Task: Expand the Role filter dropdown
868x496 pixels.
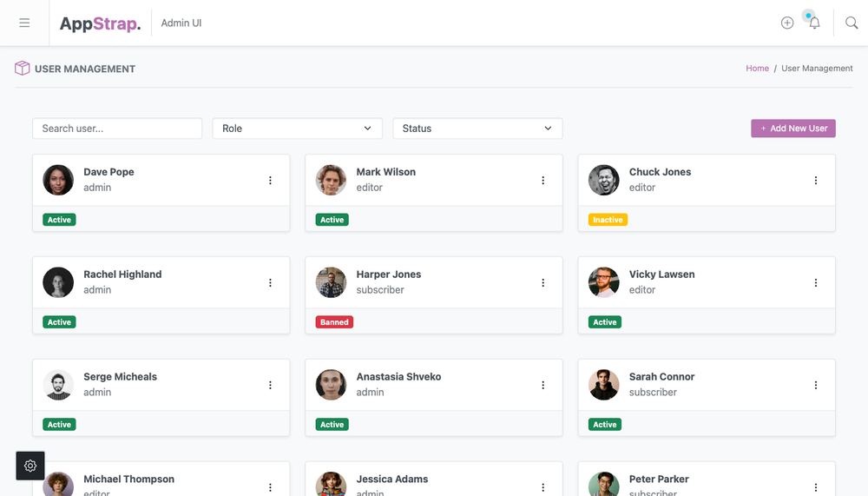Action: pos(297,128)
